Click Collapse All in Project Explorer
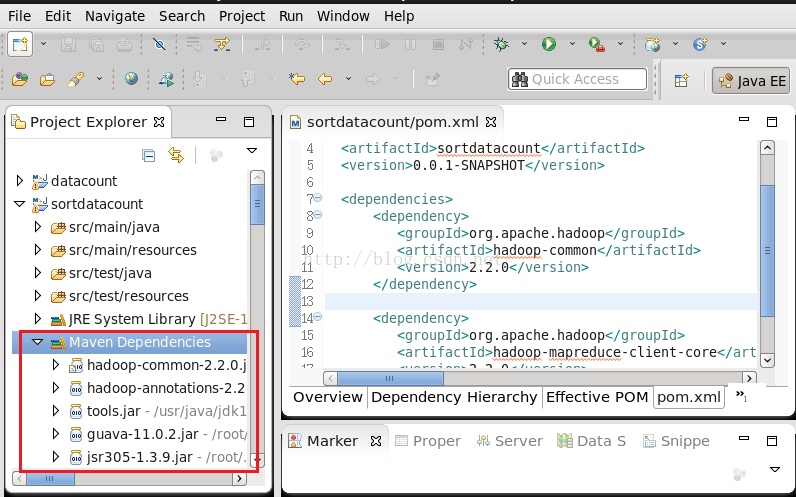Screen dimensions: 796x497 (x=149, y=155)
